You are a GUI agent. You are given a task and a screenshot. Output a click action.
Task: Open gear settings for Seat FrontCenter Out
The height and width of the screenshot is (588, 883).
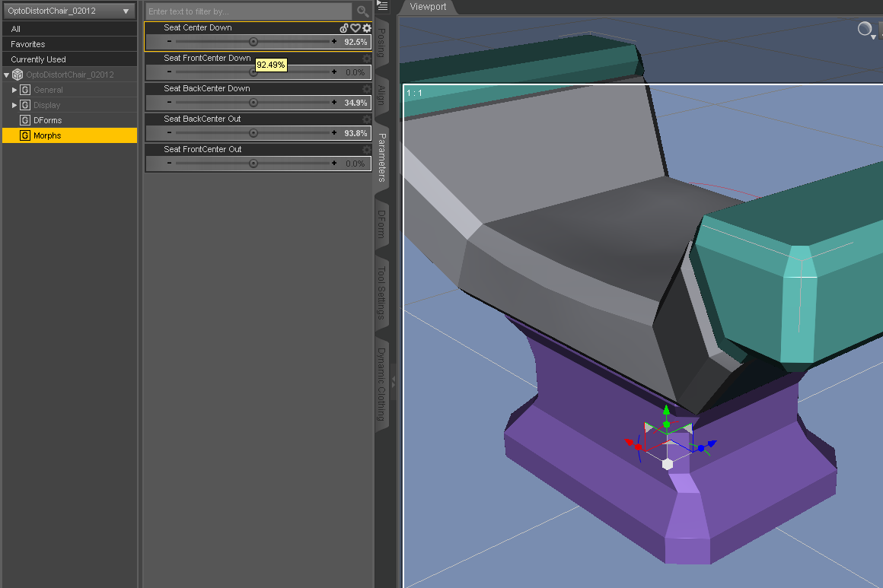coord(367,150)
